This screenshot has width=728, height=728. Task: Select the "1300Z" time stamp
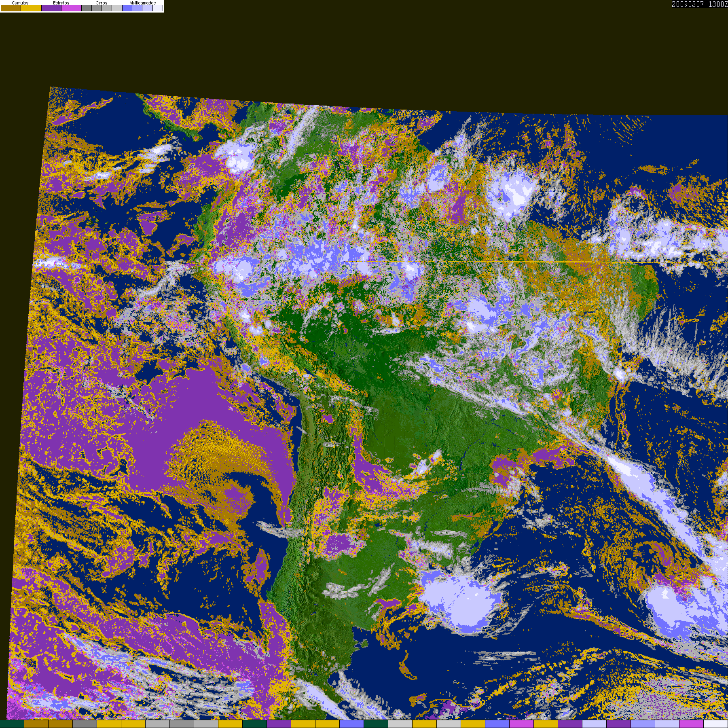(x=718, y=4)
